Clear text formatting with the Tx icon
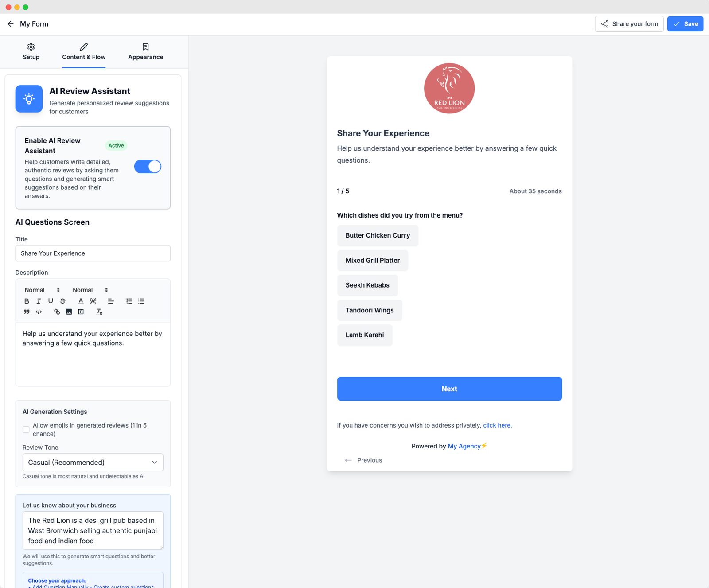 [99, 312]
